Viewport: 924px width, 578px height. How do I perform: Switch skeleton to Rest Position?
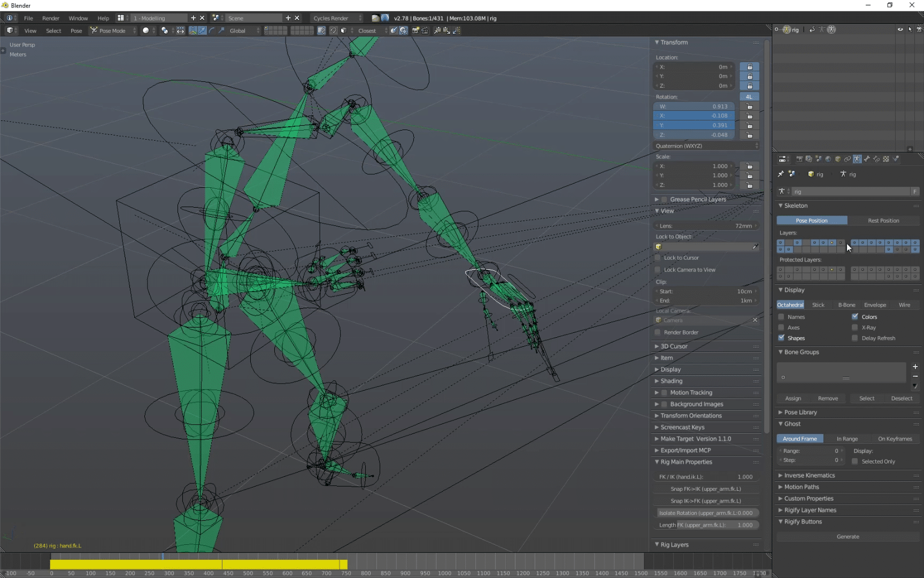(883, 220)
